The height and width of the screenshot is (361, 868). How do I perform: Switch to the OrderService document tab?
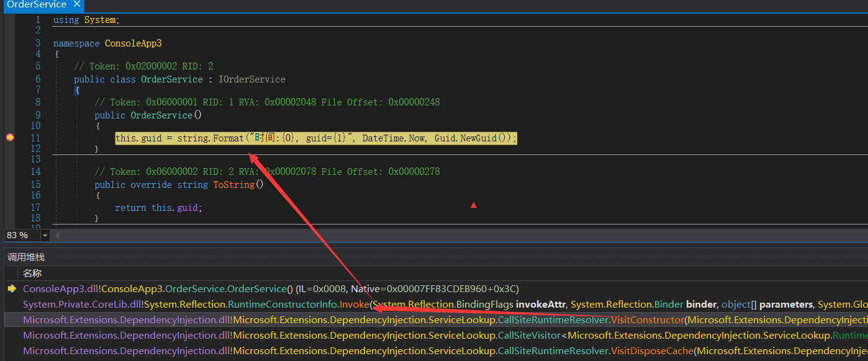click(x=36, y=4)
